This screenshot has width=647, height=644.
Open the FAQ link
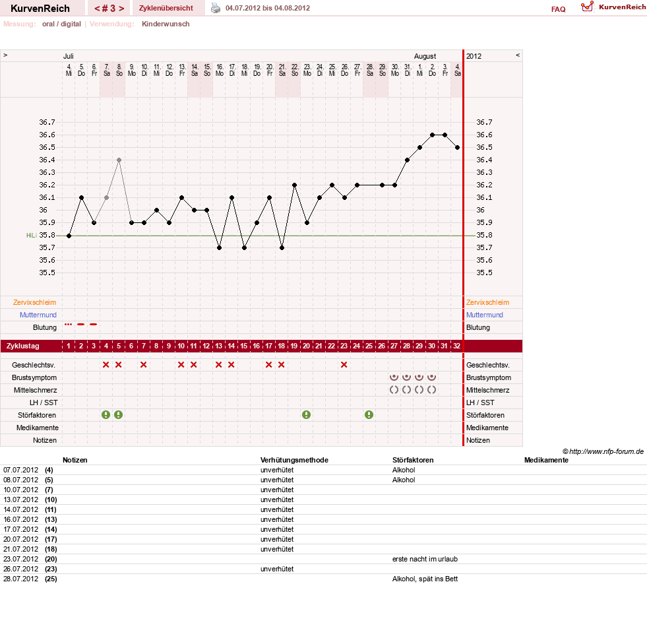[x=558, y=9]
